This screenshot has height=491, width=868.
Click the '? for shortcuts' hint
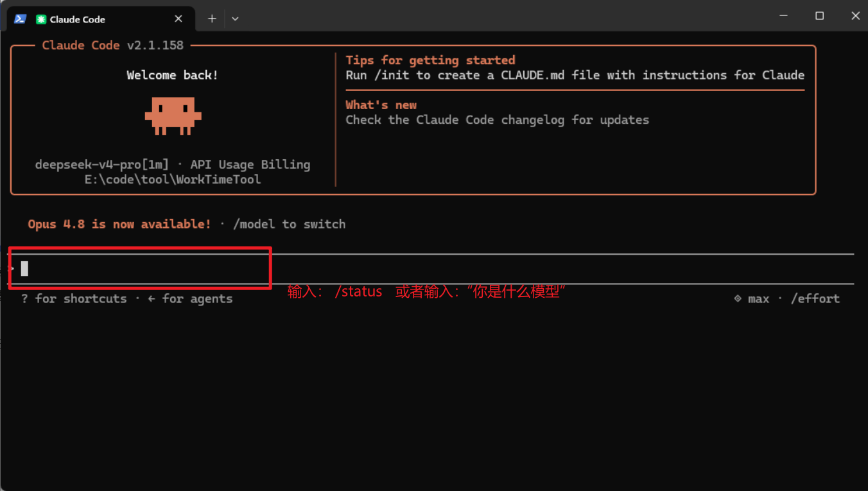click(74, 298)
